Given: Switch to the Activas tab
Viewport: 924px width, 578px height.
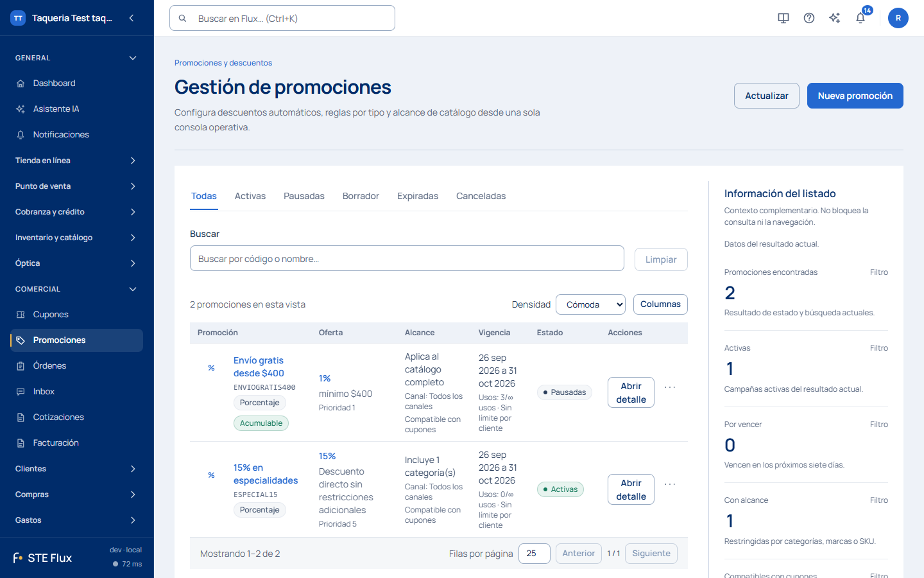Looking at the screenshot, I should click(250, 196).
